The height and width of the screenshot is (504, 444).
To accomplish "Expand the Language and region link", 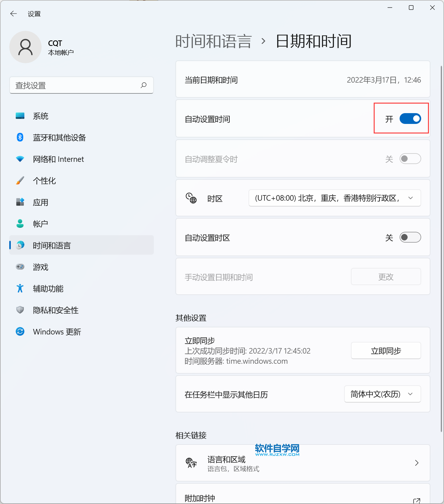I will pos(303,463).
